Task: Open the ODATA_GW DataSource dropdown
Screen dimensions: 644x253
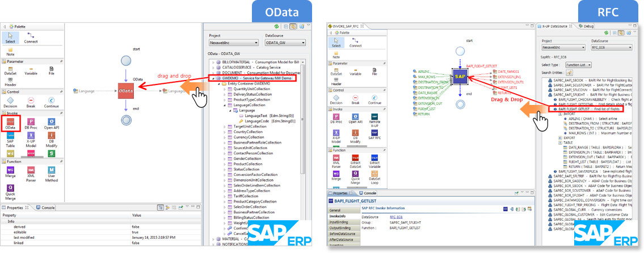Action: (285, 43)
